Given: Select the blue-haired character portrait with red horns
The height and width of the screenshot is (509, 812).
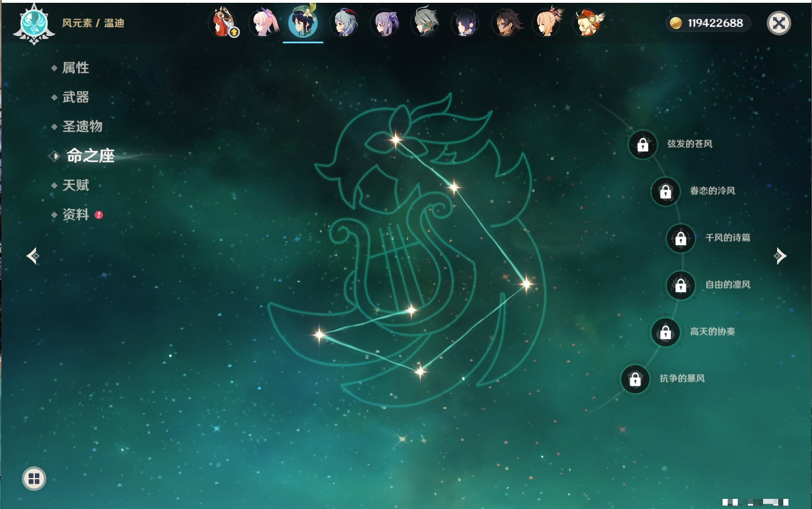Looking at the screenshot, I should pos(345,23).
